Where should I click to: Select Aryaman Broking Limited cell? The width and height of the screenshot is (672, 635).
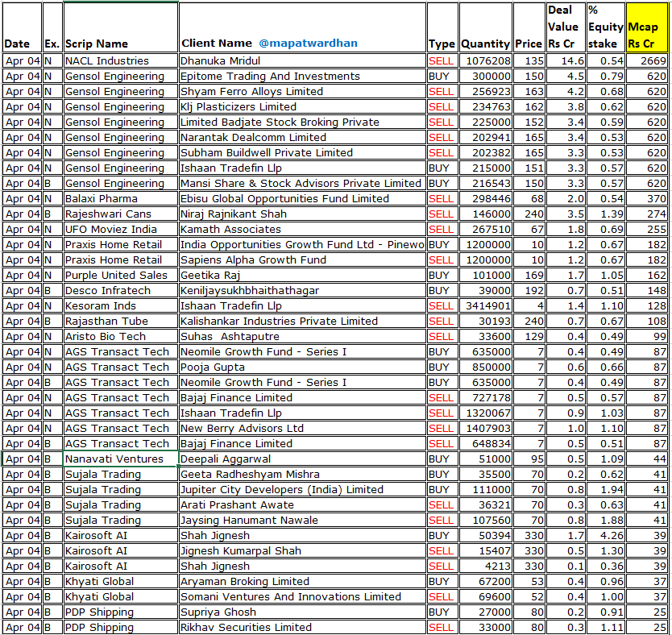(302, 582)
